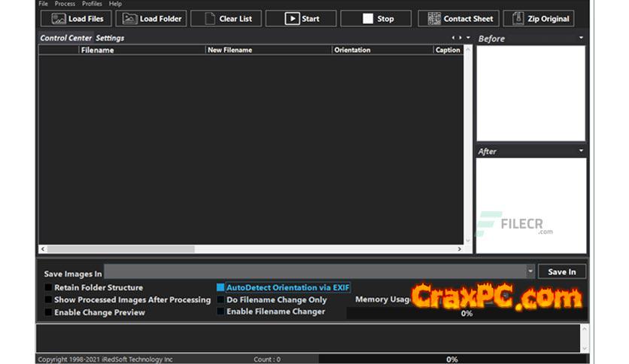Switch to the Settings tab
The width and height of the screenshot is (629, 364).
point(110,38)
